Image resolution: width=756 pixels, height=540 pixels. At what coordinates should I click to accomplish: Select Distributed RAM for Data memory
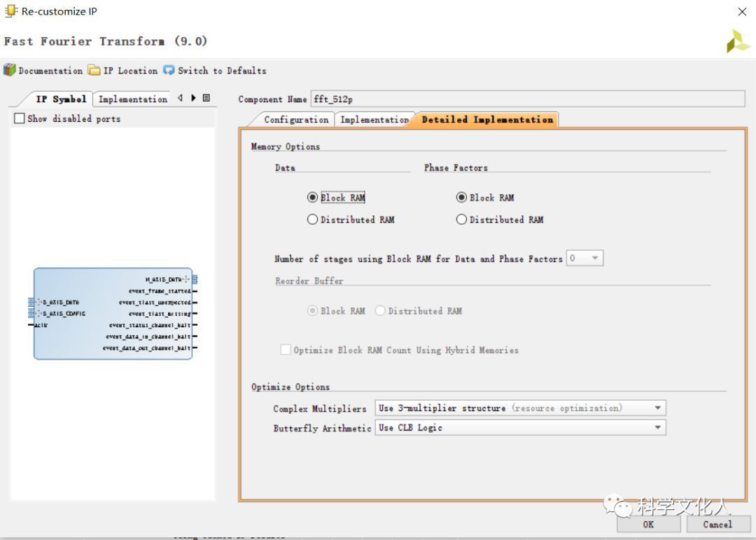313,219
